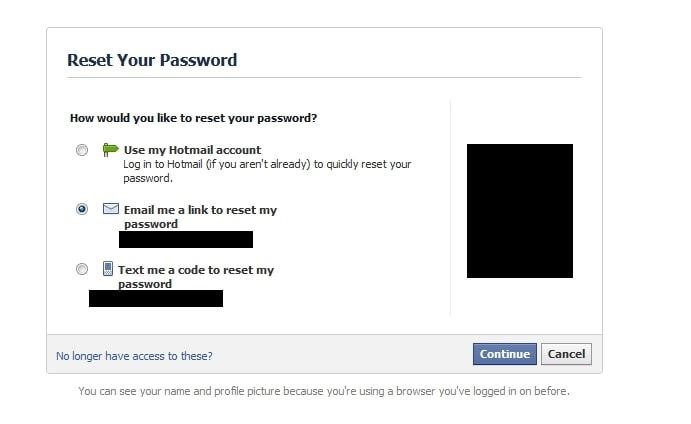Click "How would you like to reset" question text
691x424 pixels.
193,118
